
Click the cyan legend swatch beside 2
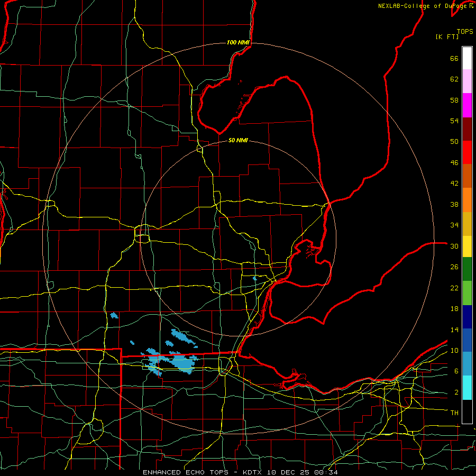pyautogui.click(x=467, y=388)
